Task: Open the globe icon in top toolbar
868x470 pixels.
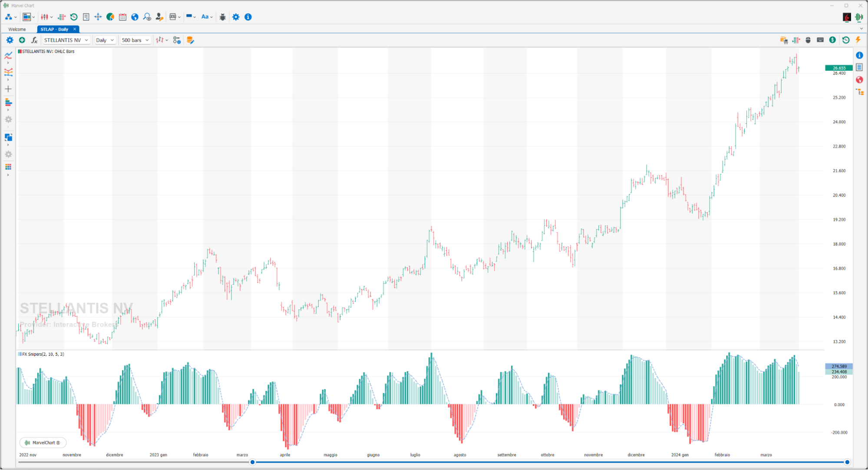Action: pyautogui.click(x=135, y=17)
